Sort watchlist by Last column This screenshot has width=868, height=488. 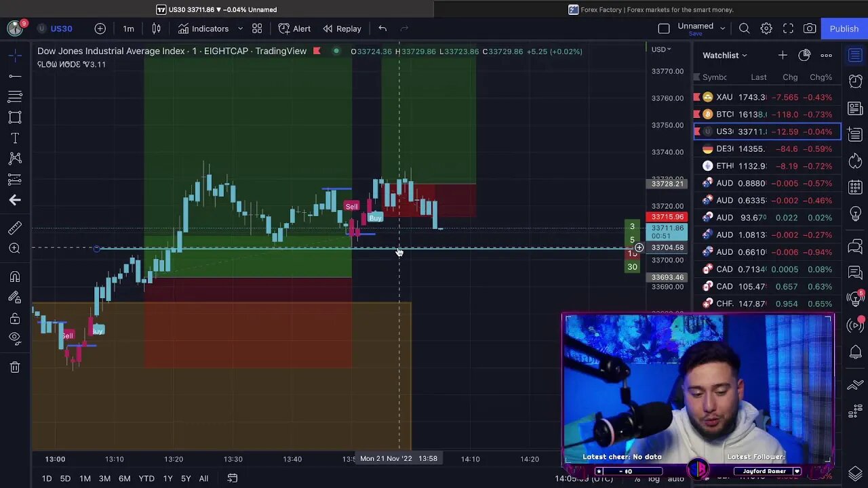pyautogui.click(x=758, y=77)
